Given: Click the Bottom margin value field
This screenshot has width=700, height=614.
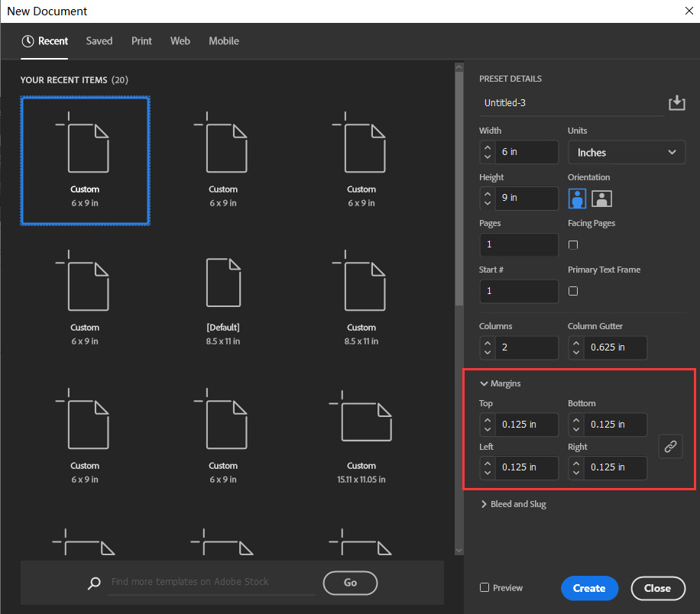Looking at the screenshot, I should coord(616,425).
